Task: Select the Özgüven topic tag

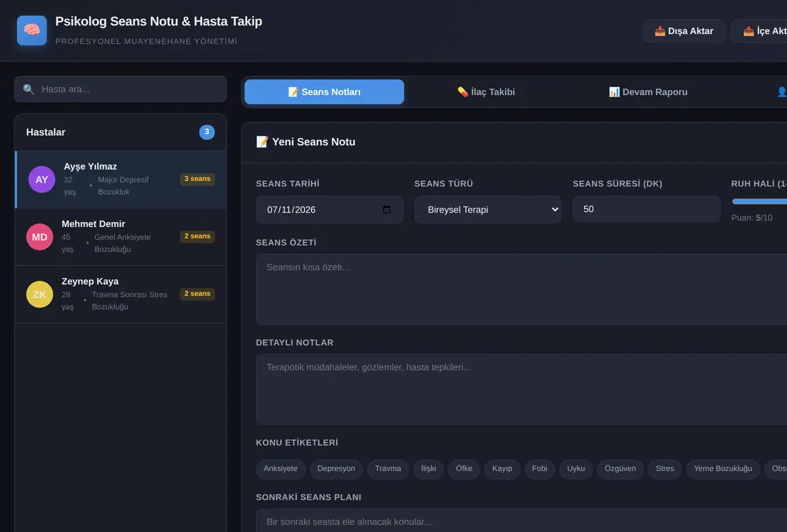Action: (620, 469)
